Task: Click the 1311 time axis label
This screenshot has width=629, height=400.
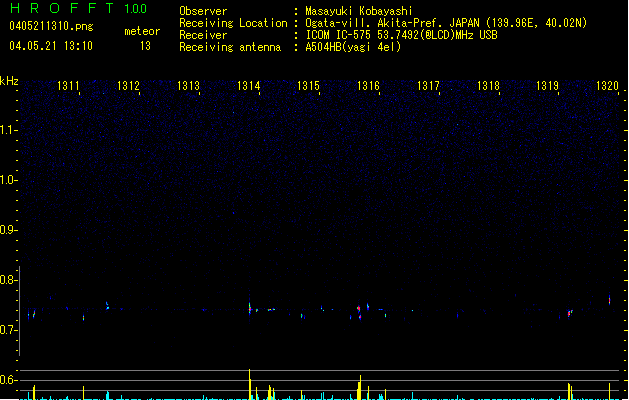Action: click(x=68, y=85)
